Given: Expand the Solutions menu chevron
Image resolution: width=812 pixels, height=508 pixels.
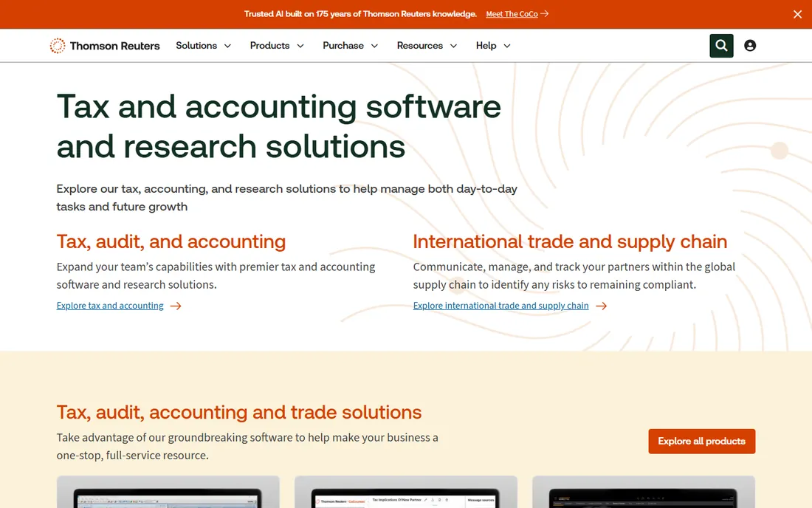Looking at the screenshot, I should [227, 46].
